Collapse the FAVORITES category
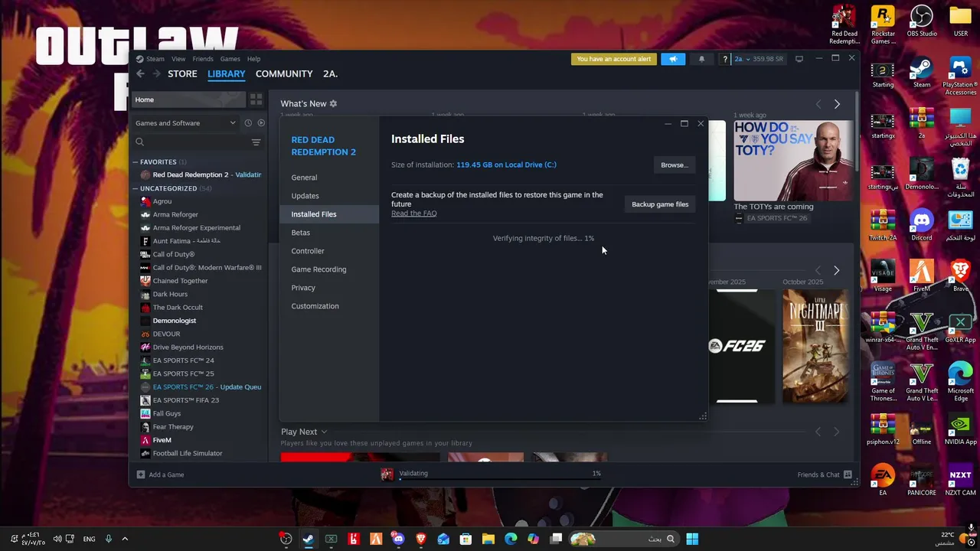 (x=136, y=162)
